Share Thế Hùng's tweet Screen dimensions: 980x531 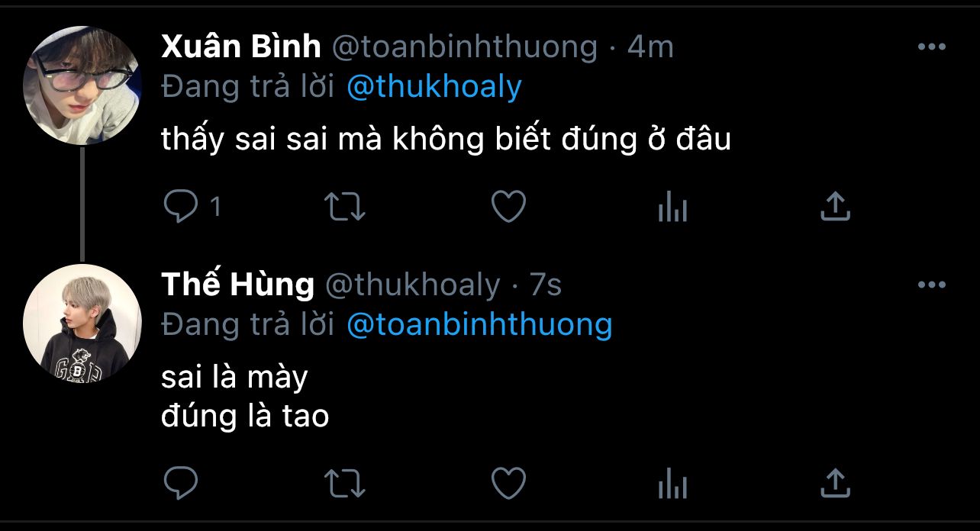(835, 483)
